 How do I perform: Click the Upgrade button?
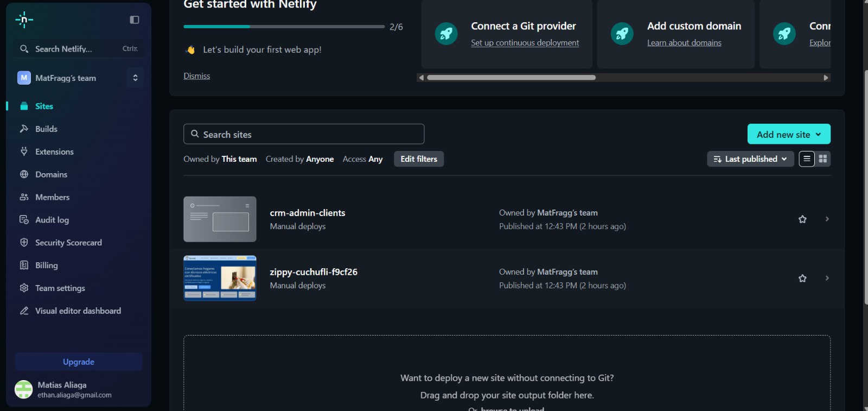(79, 362)
